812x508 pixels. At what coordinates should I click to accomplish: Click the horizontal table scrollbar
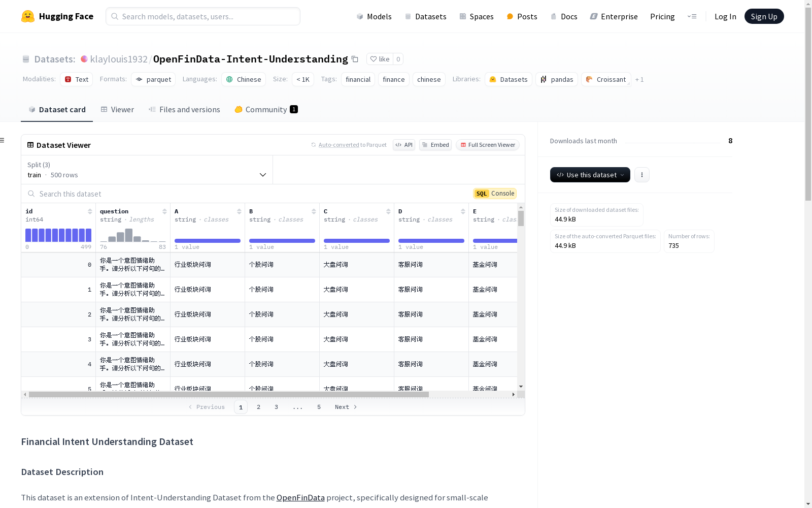(x=229, y=394)
